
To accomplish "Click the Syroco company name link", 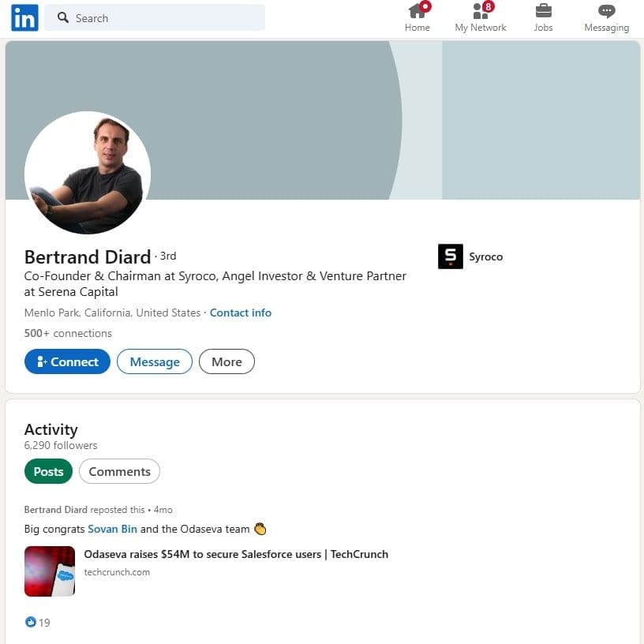I will click(485, 256).
